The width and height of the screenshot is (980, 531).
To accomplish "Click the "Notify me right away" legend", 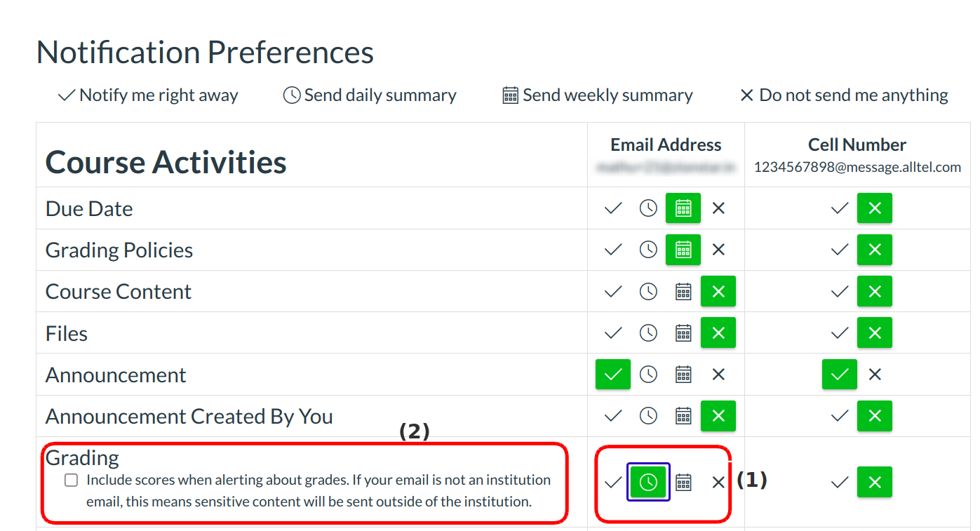I will pos(148,95).
